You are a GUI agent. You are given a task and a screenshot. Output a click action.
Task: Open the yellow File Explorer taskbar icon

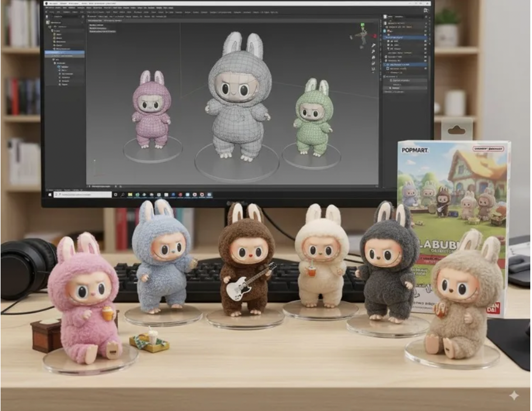[130, 194]
